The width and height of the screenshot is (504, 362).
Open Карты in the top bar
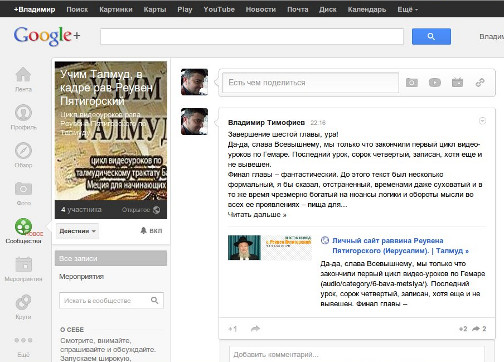pos(155,9)
